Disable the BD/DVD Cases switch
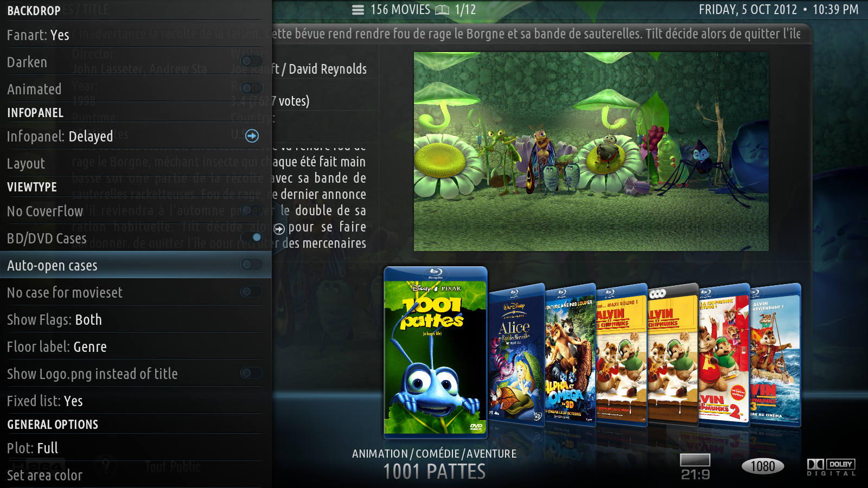Screen dimensions: 868x488 click(251, 237)
